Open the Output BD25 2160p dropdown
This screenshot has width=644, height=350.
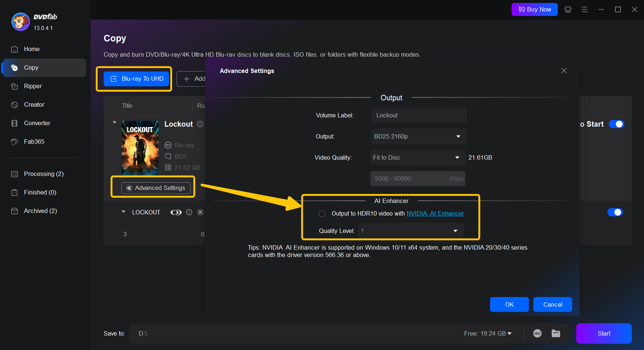tap(419, 136)
